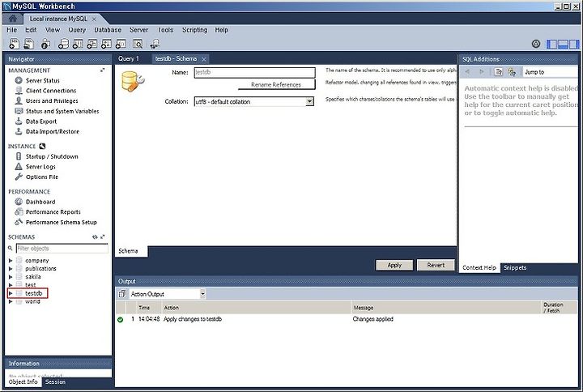Switch to the Session tab
The image size is (583, 392).
[x=55, y=381]
